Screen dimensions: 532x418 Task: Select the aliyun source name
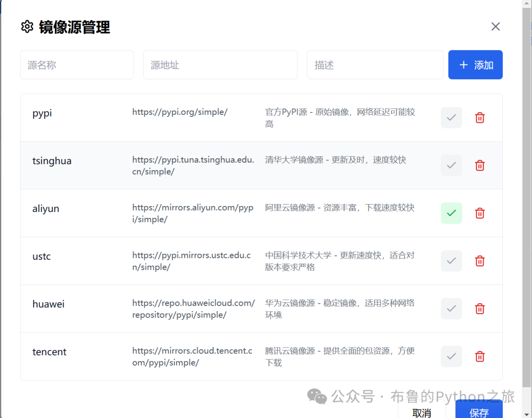point(46,209)
